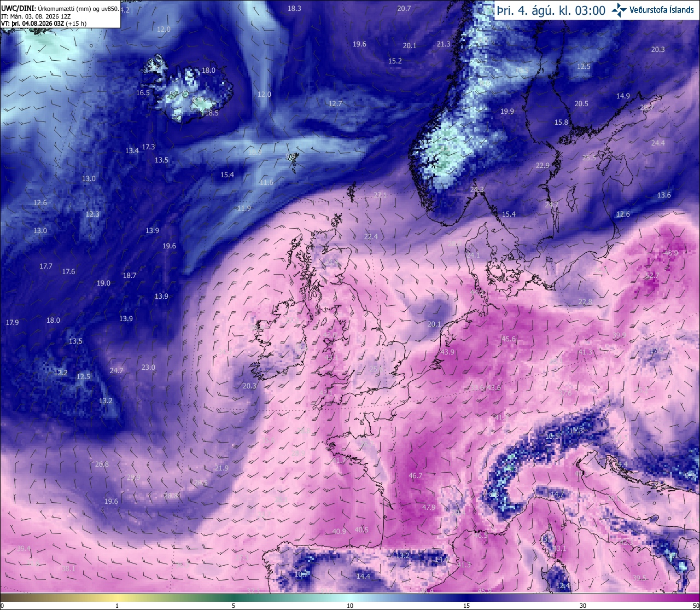Viewport: 700px width, 610px height.
Task: Click the 16.5 value west of Iceland
Action: point(143,92)
